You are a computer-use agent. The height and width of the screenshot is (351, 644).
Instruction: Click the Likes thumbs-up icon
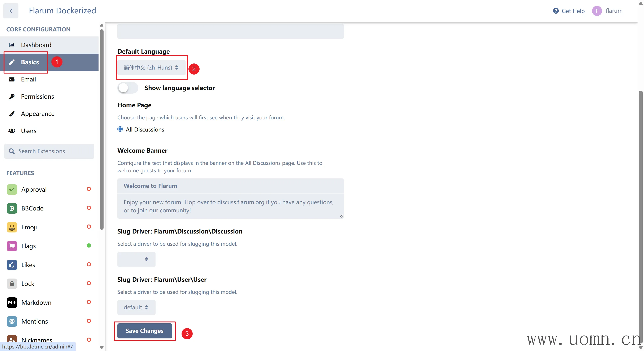pos(12,265)
